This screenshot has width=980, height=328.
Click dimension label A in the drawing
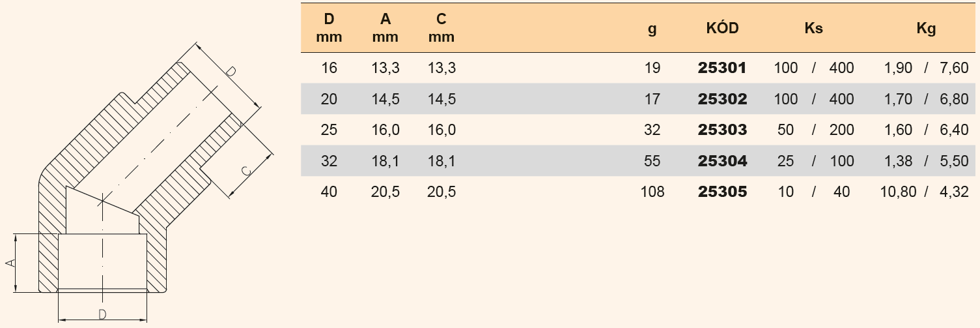[10, 263]
